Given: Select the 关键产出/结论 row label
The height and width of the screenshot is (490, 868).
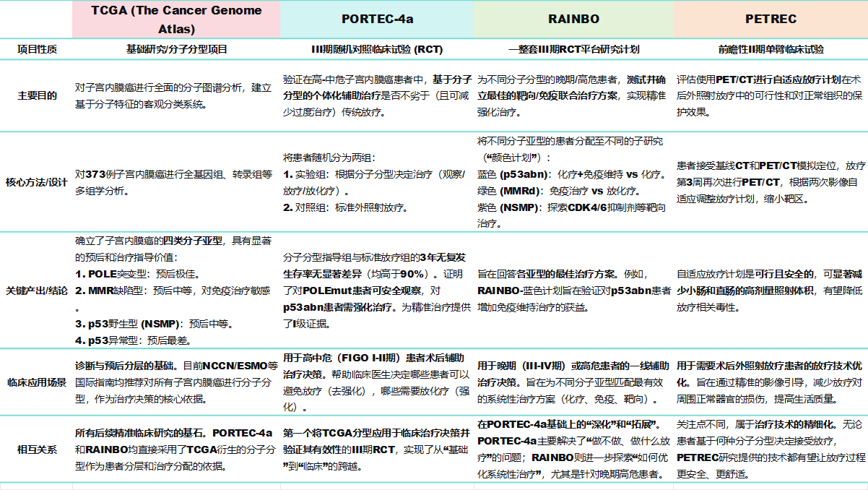Looking at the screenshot, I should point(37,290).
